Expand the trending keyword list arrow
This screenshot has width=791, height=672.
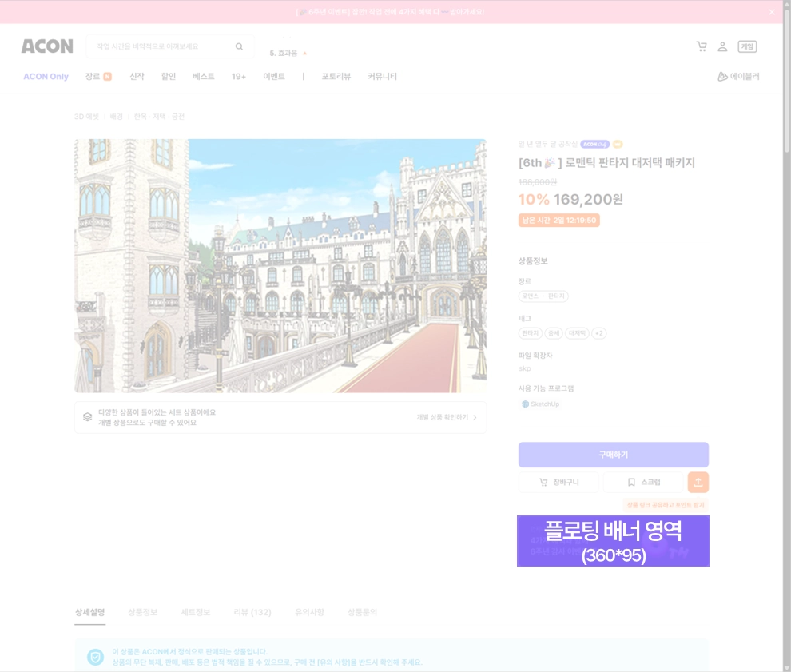[x=304, y=53]
